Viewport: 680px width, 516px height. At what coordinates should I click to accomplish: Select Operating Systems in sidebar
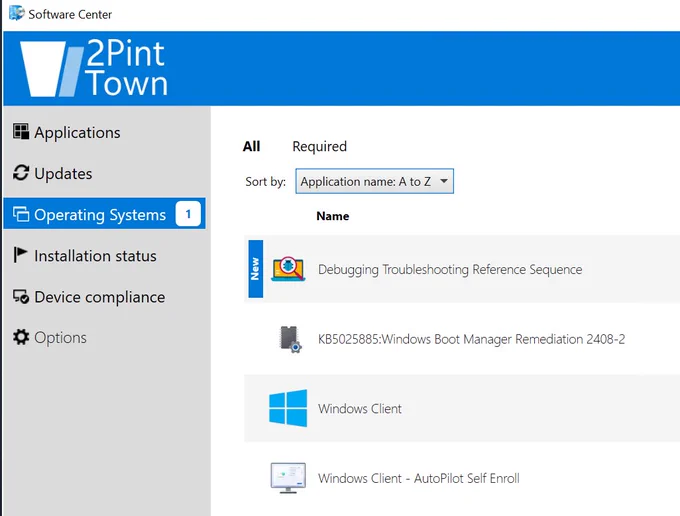tap(104, 214)
